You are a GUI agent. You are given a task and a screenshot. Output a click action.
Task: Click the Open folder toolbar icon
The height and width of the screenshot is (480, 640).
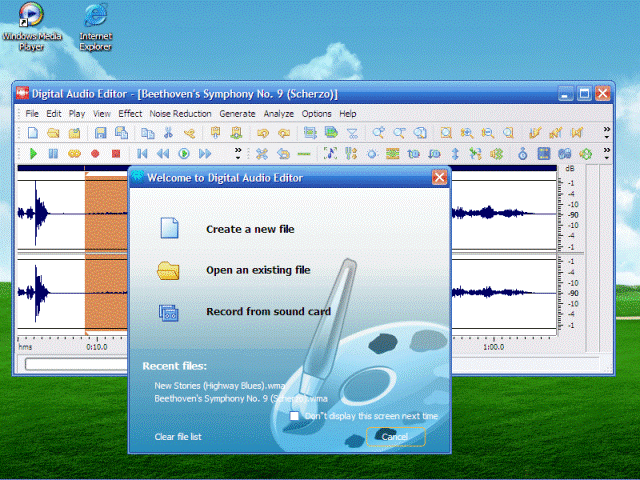click(x=53, y=133)
